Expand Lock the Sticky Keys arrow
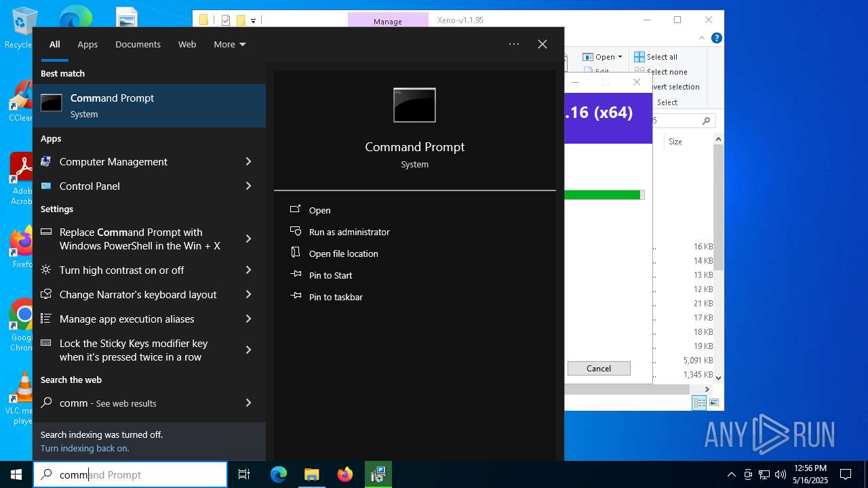 point(248,350)
